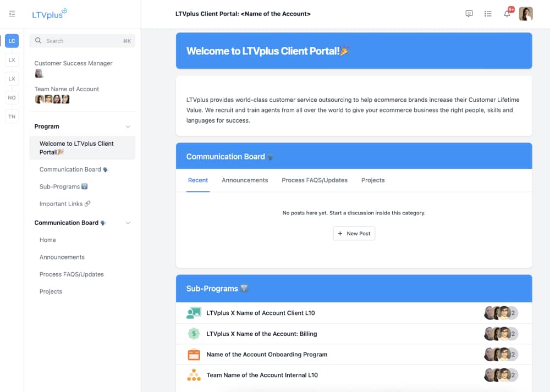Click the Program section heading
The width and height of the screenshot is (550, 392).
pos(47,126)
